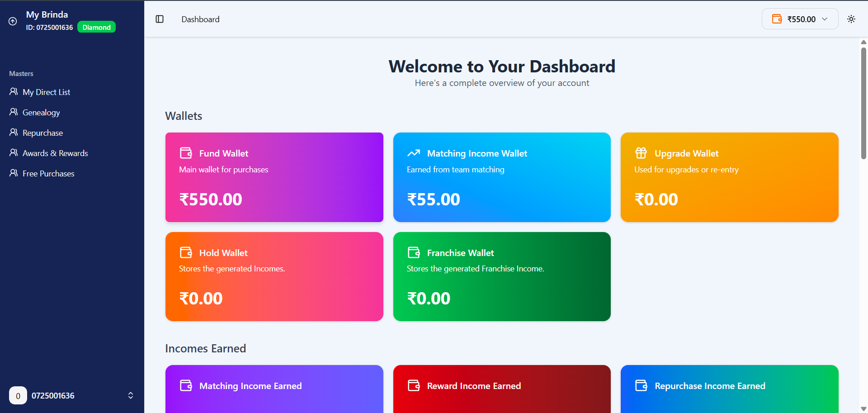The image size is (868, 413).
Task: Go to Genealogy menu item
Action: click(41, 113)
